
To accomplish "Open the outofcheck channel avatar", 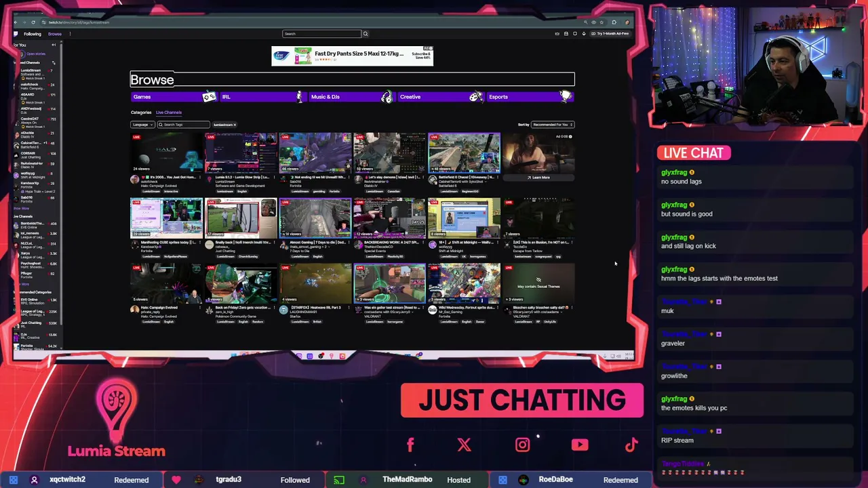I will tap(135, 180).
